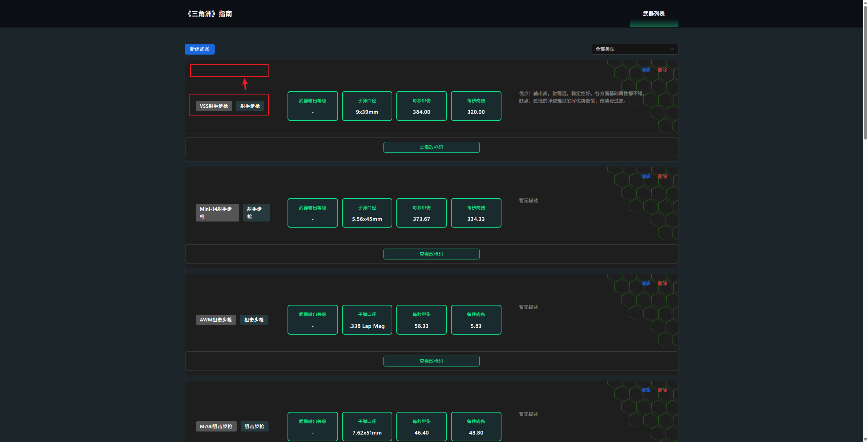Image resolution: width=868 pixels, height=442 pixels.
Task: Click the 7.62x51mm caliber stat box
Action: tap(367, 426)
